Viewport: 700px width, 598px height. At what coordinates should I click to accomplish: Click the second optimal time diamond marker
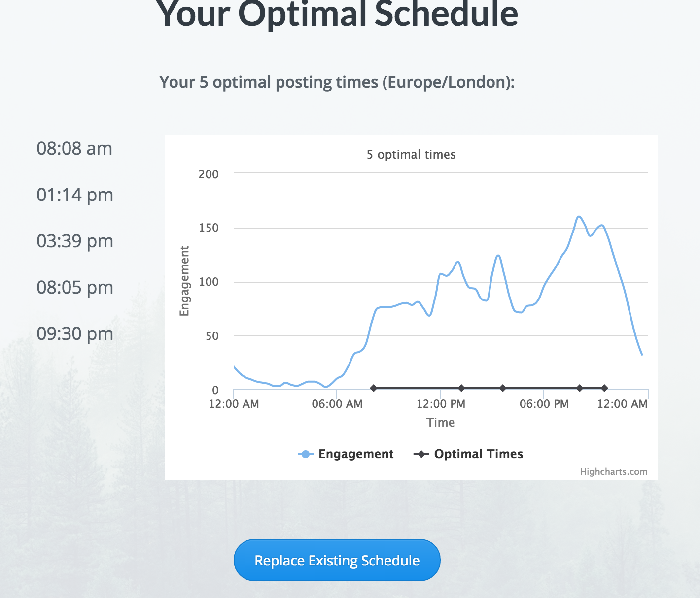coord(461,388)
